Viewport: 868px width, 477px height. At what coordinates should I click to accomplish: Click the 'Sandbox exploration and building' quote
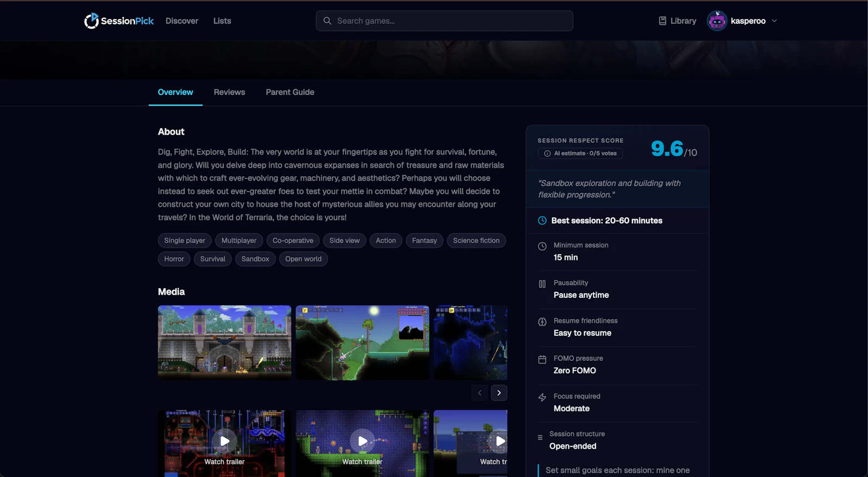tap(609, 189)
